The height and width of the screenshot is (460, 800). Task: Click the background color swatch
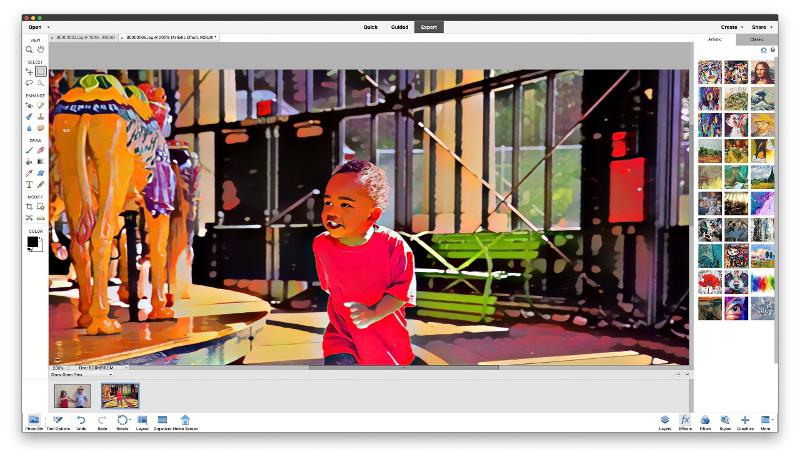(x=40, y=248)
